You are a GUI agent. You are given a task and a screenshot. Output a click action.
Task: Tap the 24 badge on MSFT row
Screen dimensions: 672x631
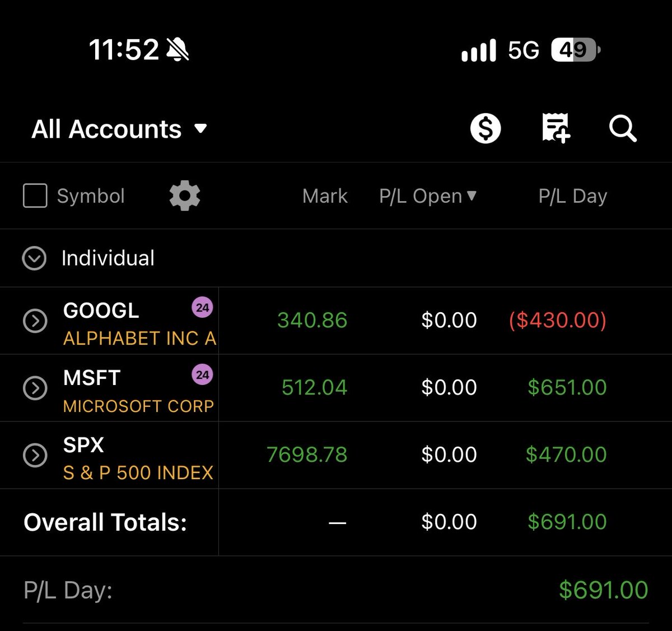click(x=202, y=375)
